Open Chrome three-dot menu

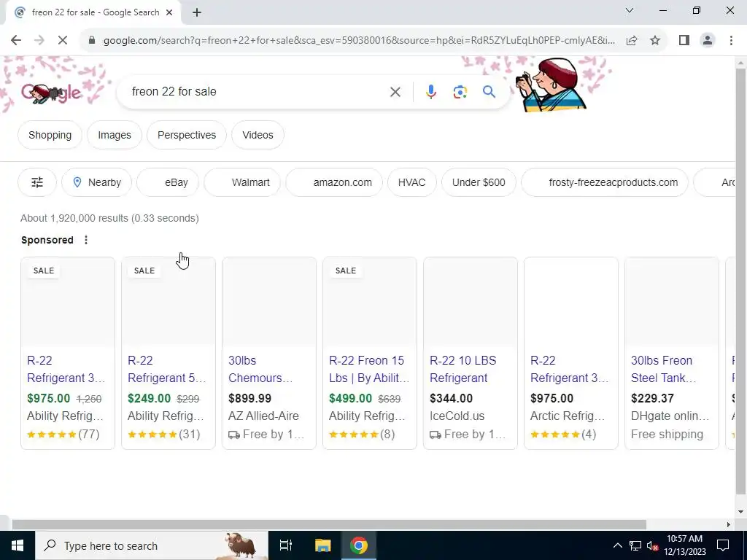click(x=731, y=41)
